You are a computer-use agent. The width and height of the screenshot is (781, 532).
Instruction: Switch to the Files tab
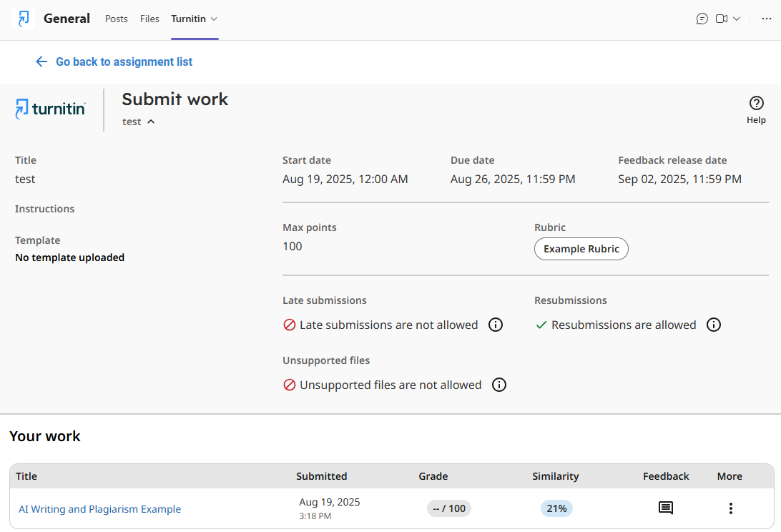click(149, 19)
